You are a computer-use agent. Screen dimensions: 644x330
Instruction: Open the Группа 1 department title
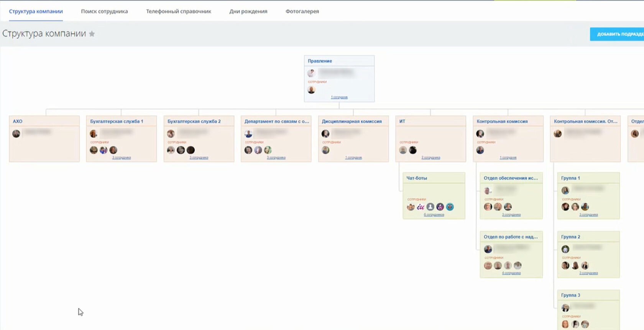tap(570, 178)
